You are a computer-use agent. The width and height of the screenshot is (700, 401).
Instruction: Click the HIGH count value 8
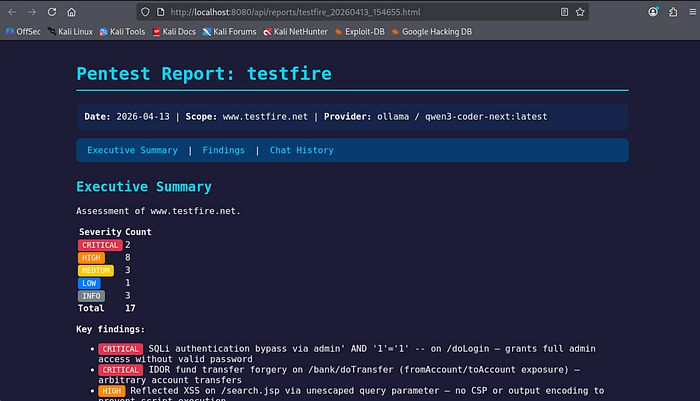pyautogui.click(x=128, y=257)
